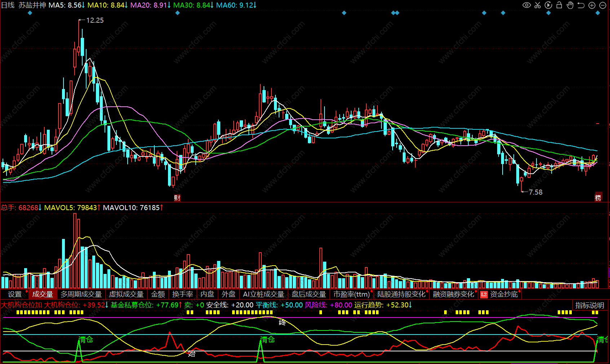Show the 外盘 indicator tab

[229, 294]
